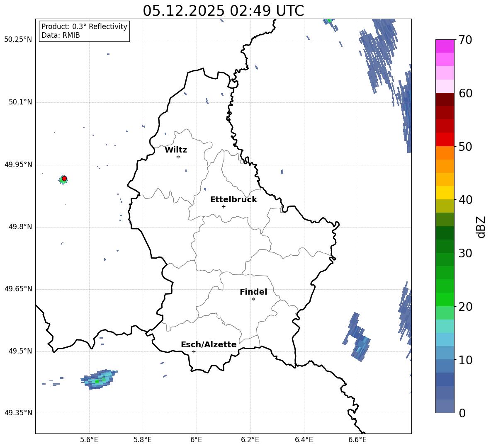Click the 49.8°N latitude label

coord(20,227)
